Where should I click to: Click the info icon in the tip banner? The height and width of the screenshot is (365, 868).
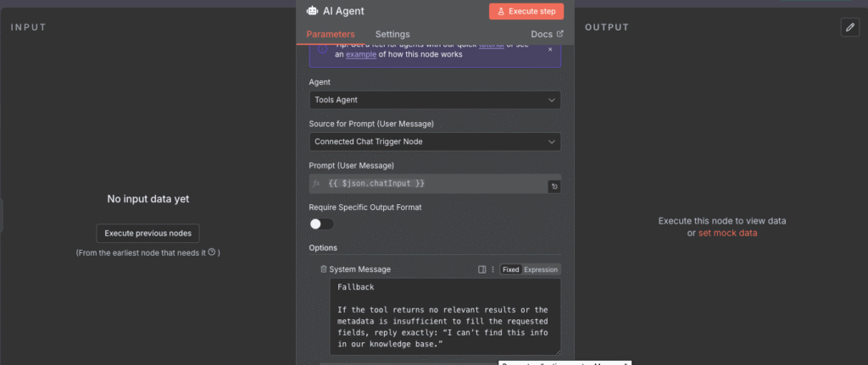[322, 50]
